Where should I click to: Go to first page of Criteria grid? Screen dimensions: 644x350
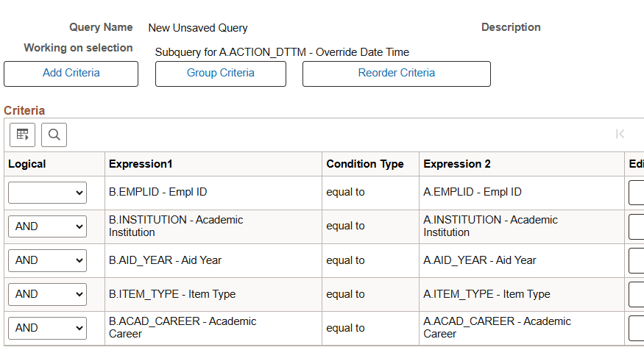[620, 134]
